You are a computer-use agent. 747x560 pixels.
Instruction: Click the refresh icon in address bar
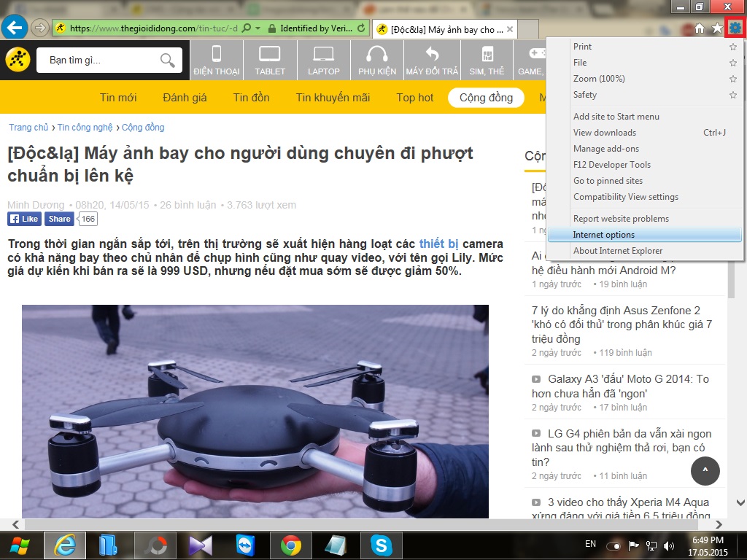pyautogui.click(x=361, y=28)
